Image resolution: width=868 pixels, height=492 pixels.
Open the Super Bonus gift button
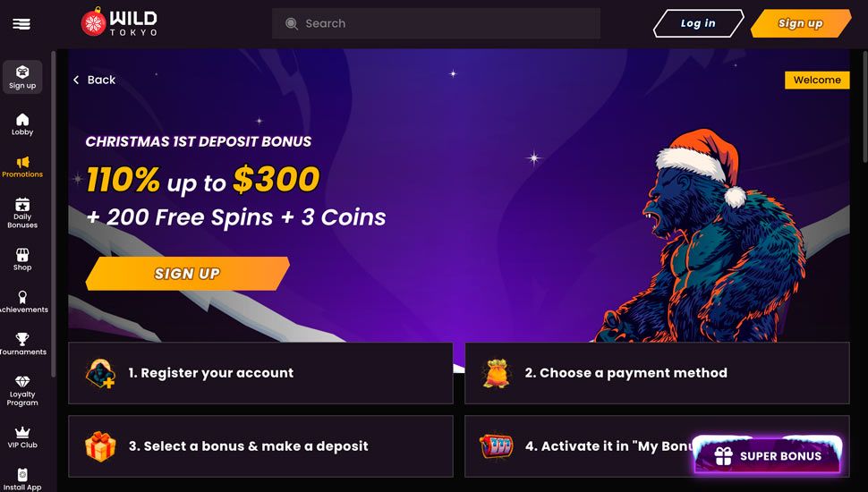click(768, 455)
